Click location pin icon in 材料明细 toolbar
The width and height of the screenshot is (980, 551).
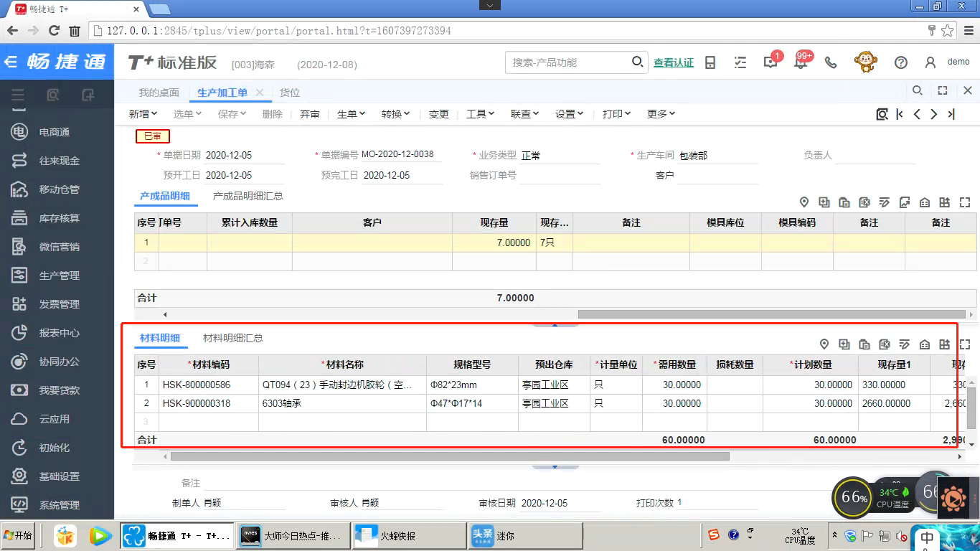[x=824, y=344]
